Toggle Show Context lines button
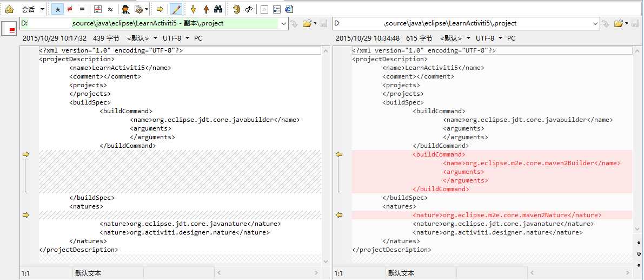Image resolution: width=644 pixels, height=280 pixels. tap(98, 9)
